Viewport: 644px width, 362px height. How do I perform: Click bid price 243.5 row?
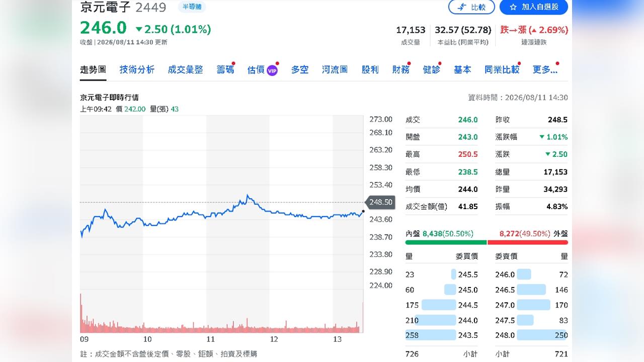tap(442, 335)
